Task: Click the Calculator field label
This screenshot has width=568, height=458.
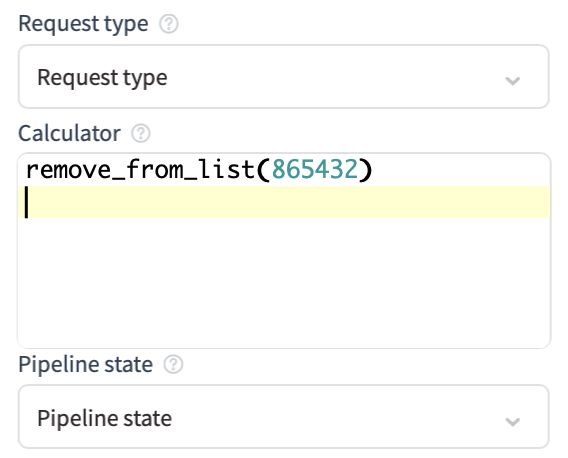Action: point(70,133)
